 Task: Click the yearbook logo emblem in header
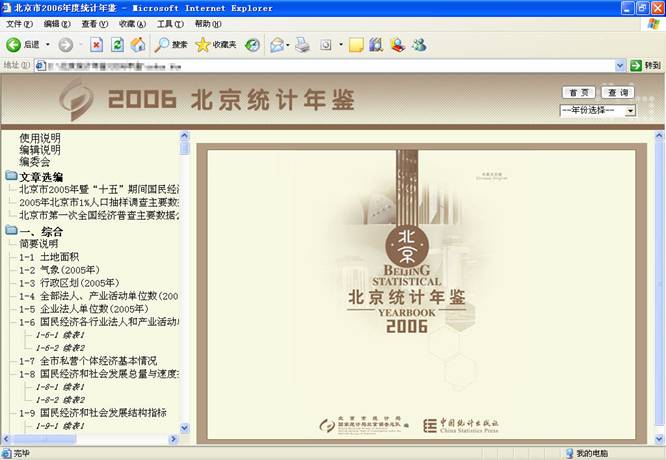(x=76, y=100)
